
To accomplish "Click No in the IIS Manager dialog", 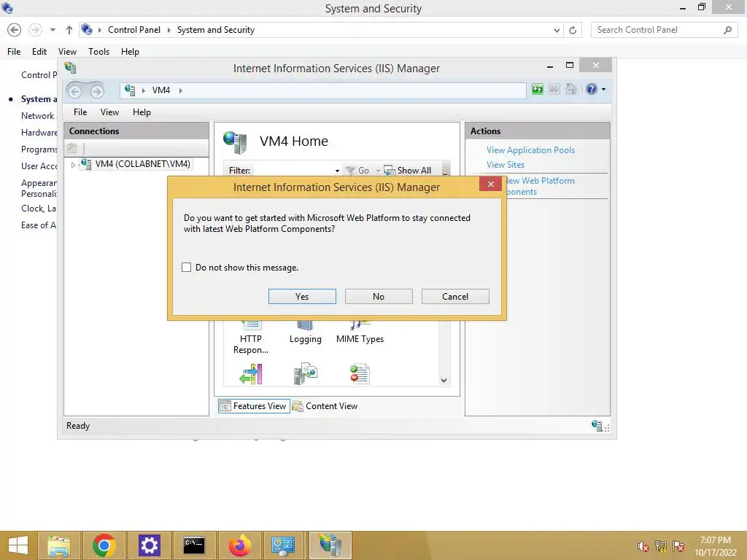I will (379, 296).
